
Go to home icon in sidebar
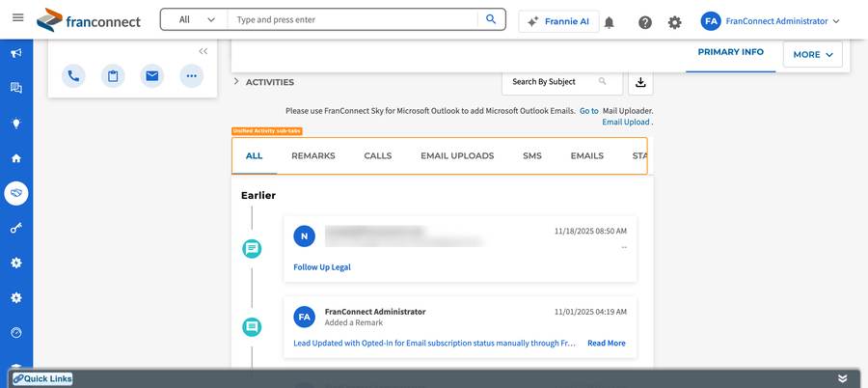[16, 158]
